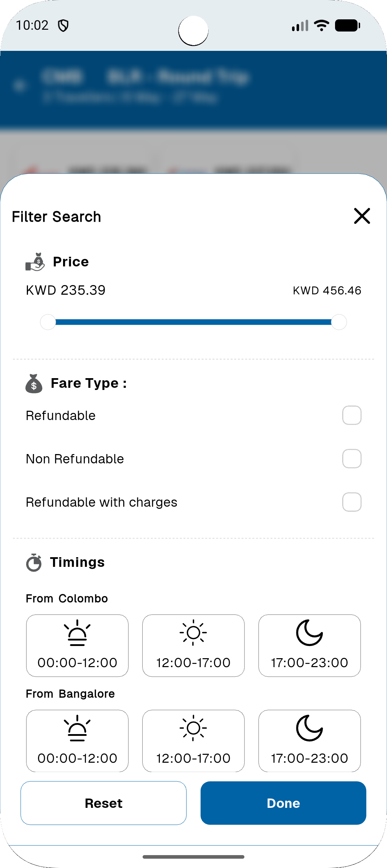Select morning sunrise slot from Bangalore
The width and height of the screenshot is (387, 868).
77,741
